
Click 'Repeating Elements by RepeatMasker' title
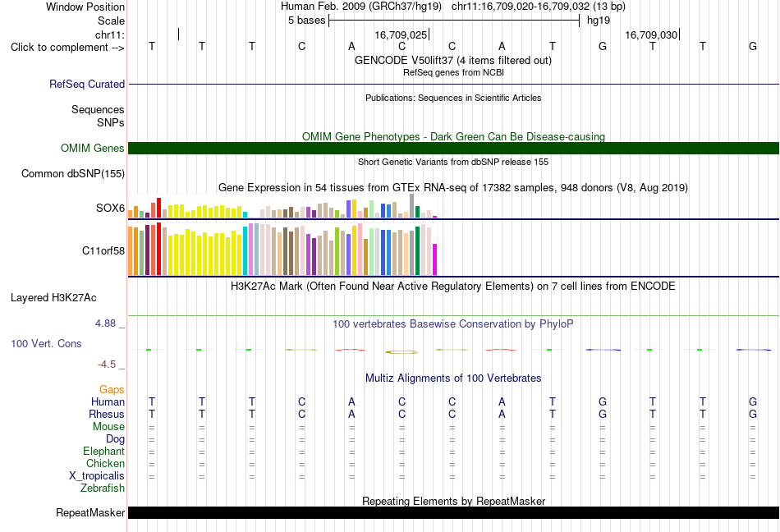[453, 501]
